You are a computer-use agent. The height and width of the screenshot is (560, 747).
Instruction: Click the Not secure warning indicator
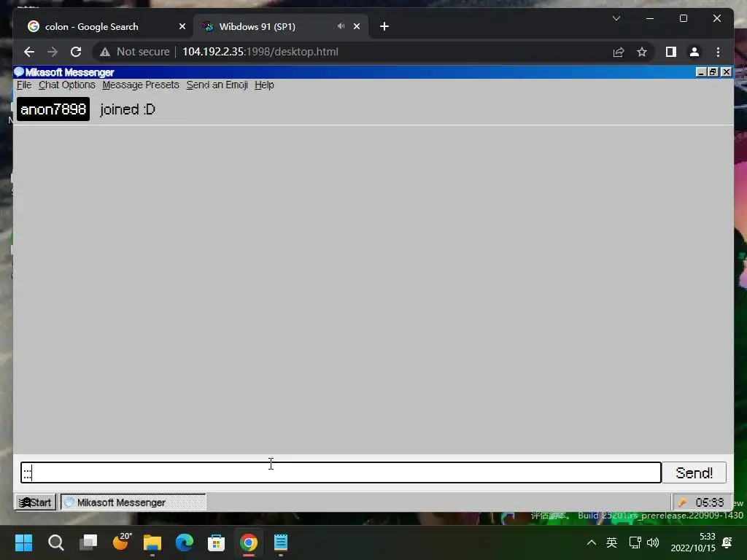pos(135,52)
